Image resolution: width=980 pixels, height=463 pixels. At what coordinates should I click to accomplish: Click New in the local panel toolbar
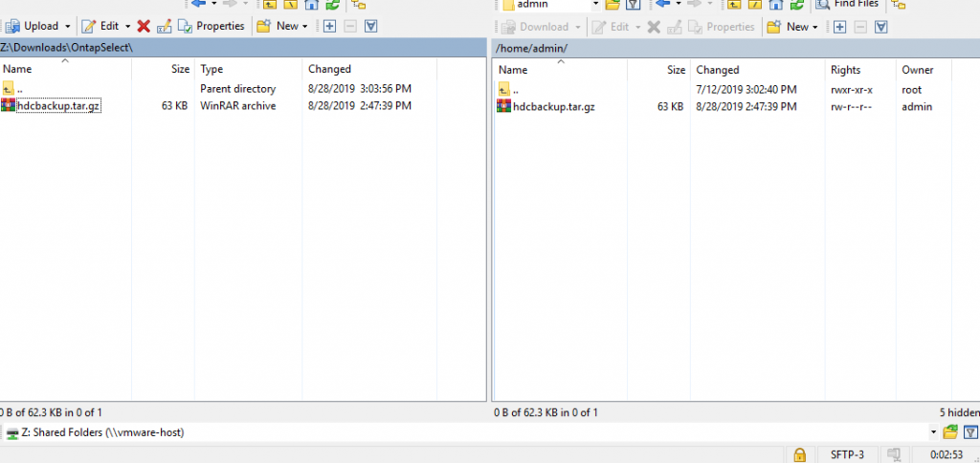(x=278, y=26)
